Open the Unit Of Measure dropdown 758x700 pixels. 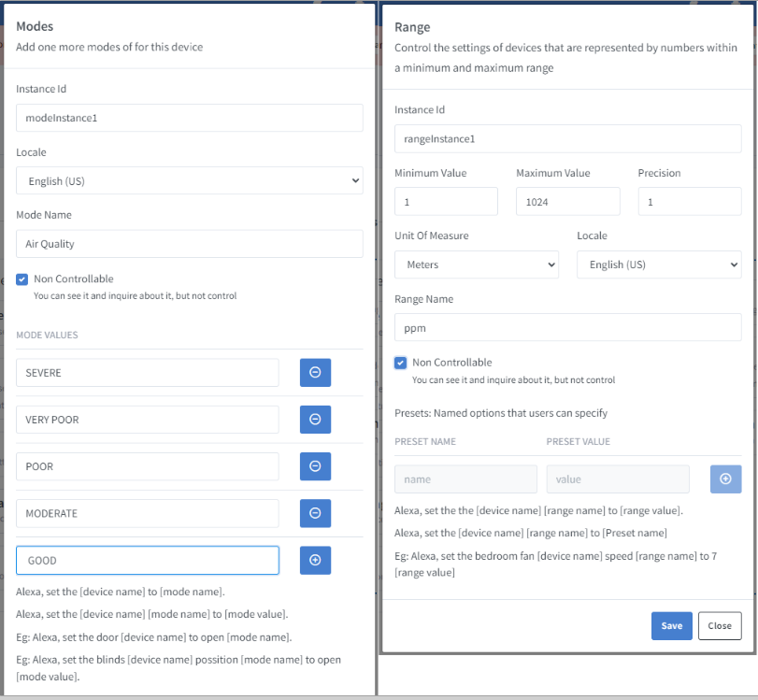pos(476,264)
